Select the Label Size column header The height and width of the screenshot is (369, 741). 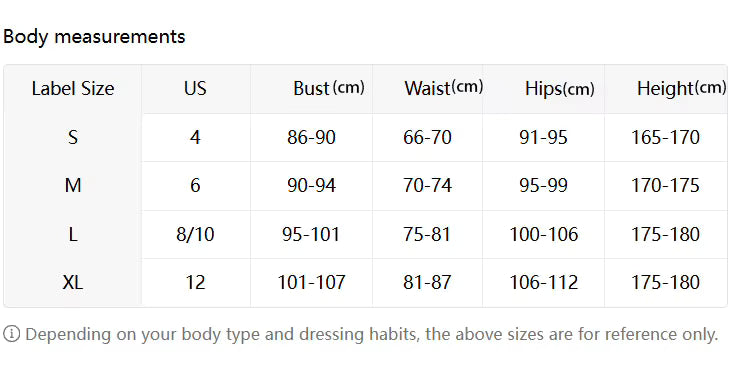tap(73, 89)
